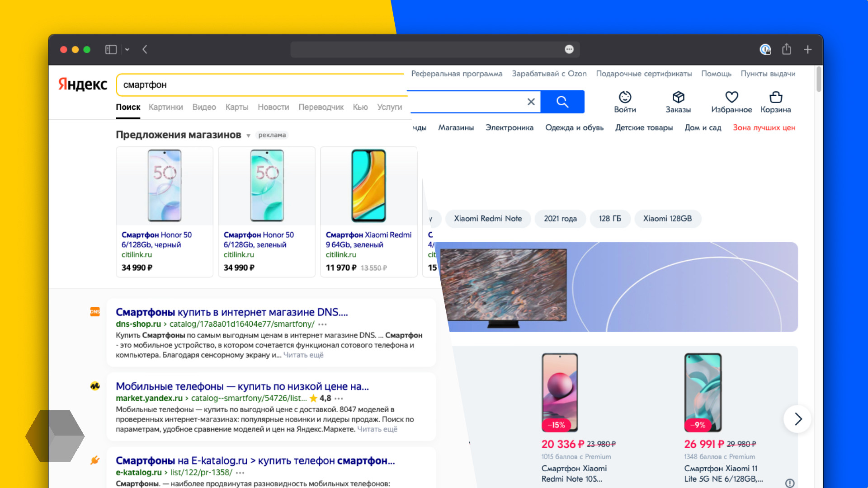
Task: Open more options dots for e-katalog.ru result
Action: tap(240, 473)
